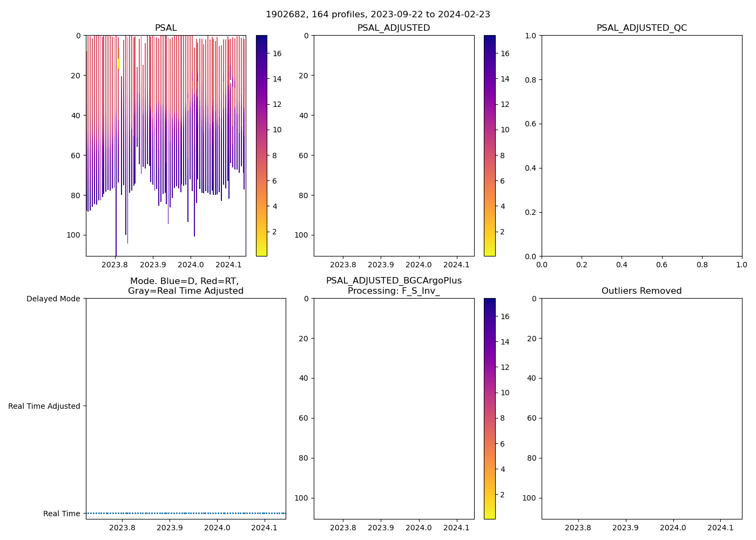Image resolution: width=756 pixels, height=540 pixels.
Task: Click the colorbar beside the BGCArgoPlus plot
Action: pyautogui.click(x=489, y=409)
